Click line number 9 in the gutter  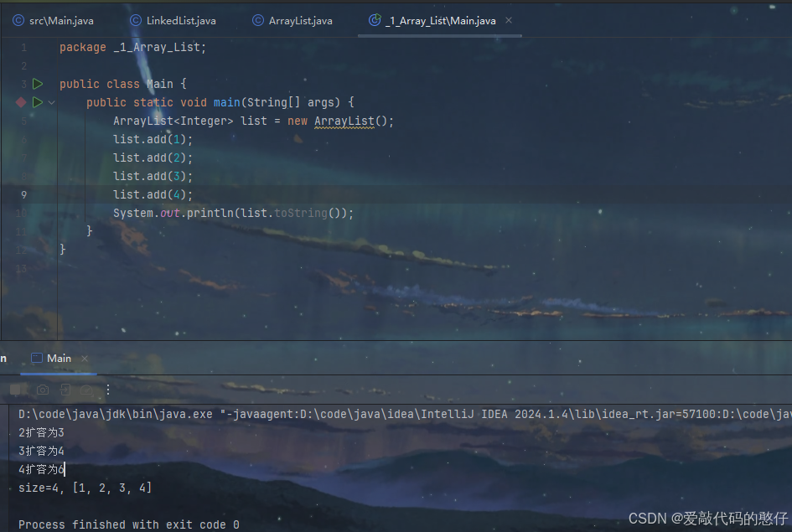pyautogui.click(x=23, y=195)
